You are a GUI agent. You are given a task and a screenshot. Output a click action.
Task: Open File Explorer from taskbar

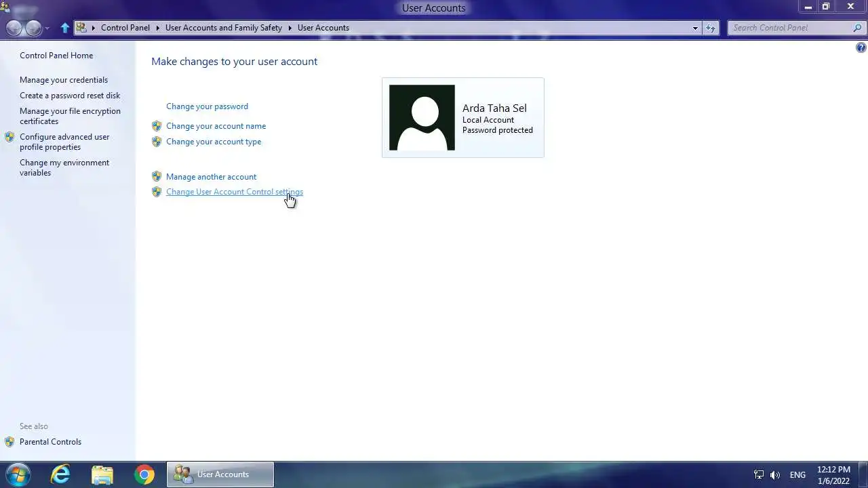(x=102, y=474)
